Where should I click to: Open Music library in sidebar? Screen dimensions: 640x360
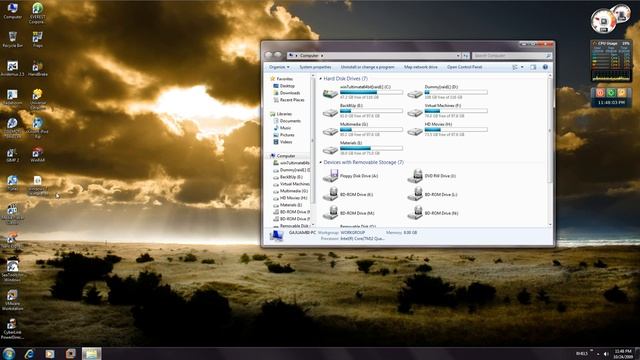(x=282, y=128)
